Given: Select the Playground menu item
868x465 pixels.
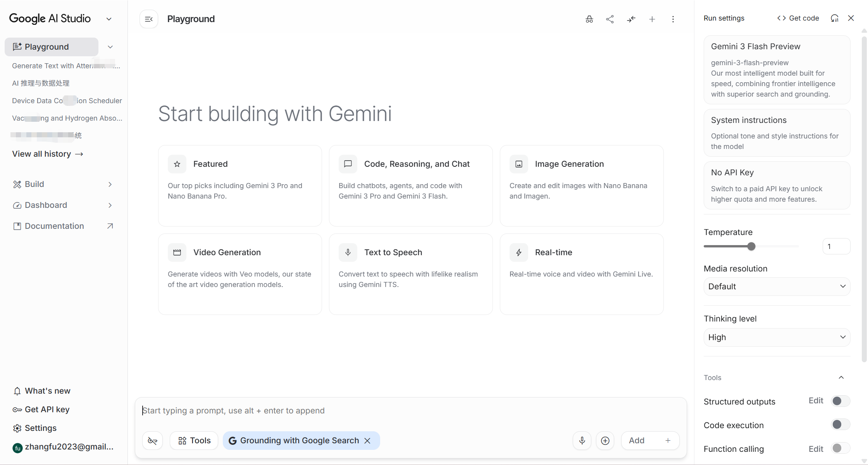Looking at the screenshot, I should click(x=52, y=47).
